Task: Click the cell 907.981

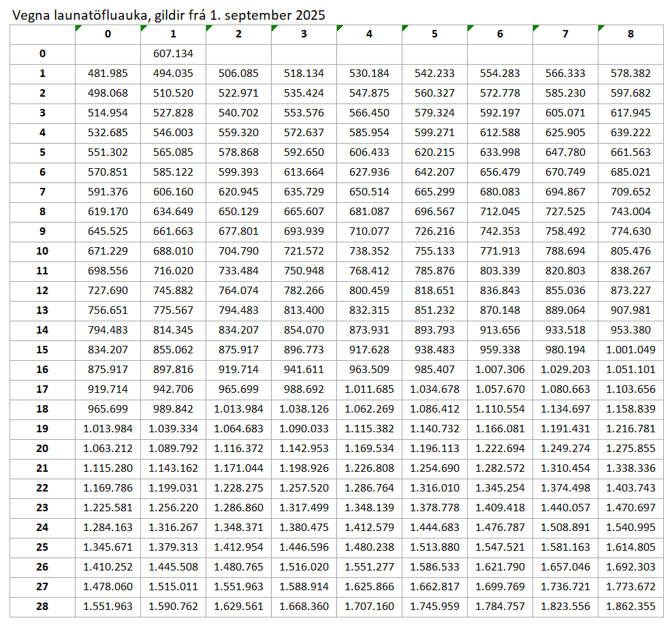Action: pyautogui.click(x=631, y=310)
